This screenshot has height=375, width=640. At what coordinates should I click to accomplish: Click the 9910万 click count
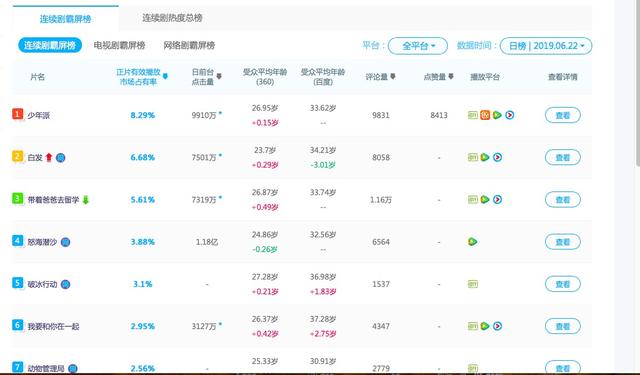point(204,115)
